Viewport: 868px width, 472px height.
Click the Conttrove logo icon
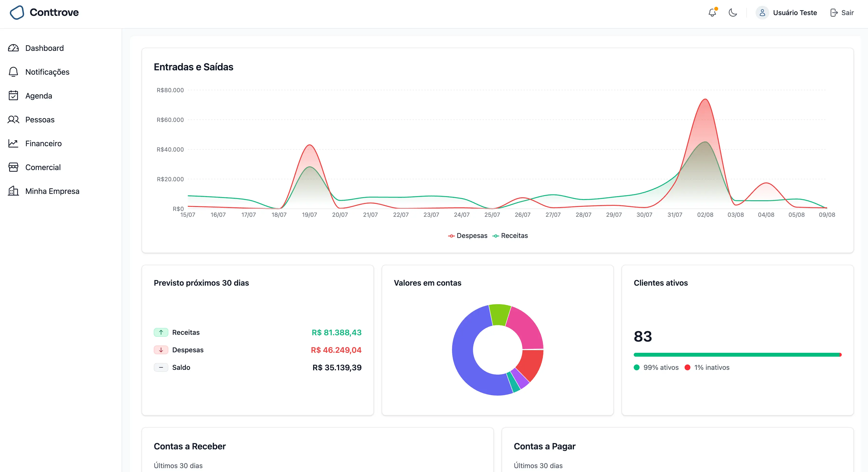(17, 12)
